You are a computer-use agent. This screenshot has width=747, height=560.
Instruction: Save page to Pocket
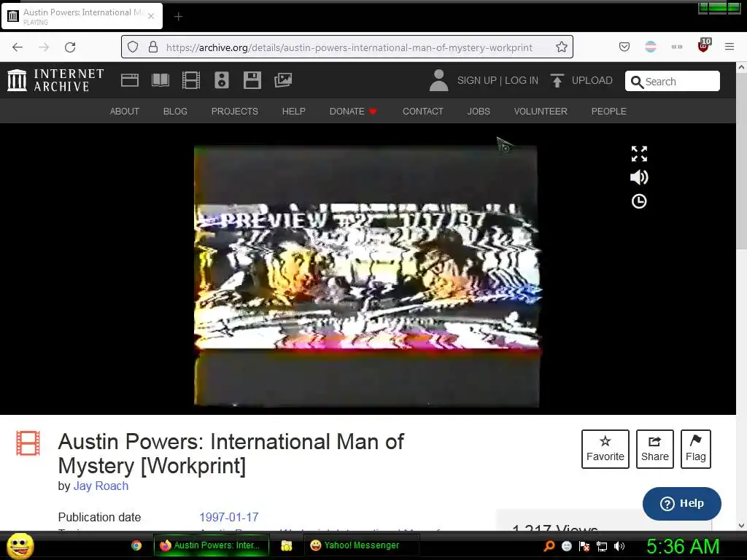pos(624,47)
